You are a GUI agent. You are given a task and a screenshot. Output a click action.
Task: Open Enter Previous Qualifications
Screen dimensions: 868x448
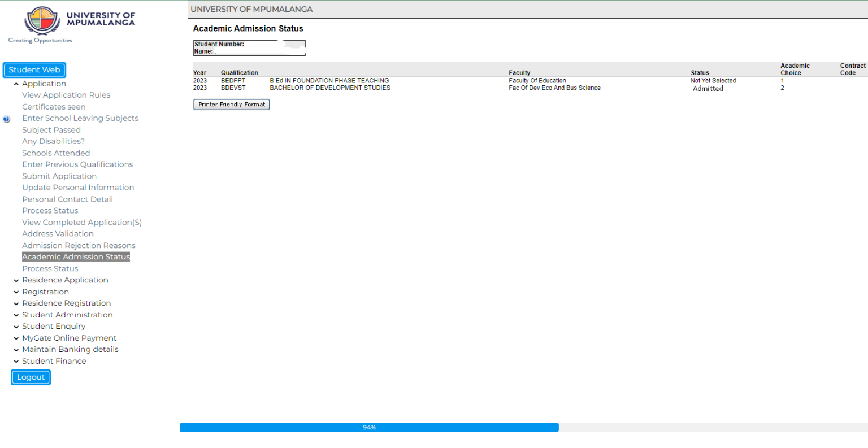pos(77,164)
